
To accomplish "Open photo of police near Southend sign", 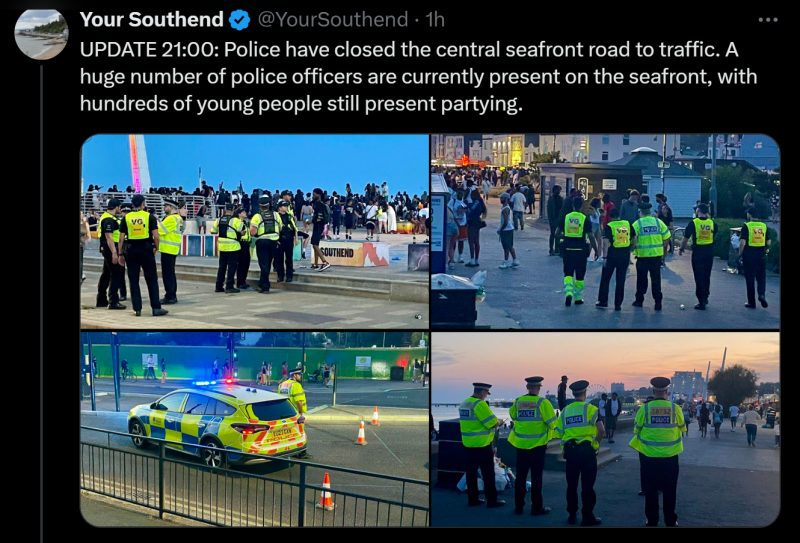I will (255, 231).
